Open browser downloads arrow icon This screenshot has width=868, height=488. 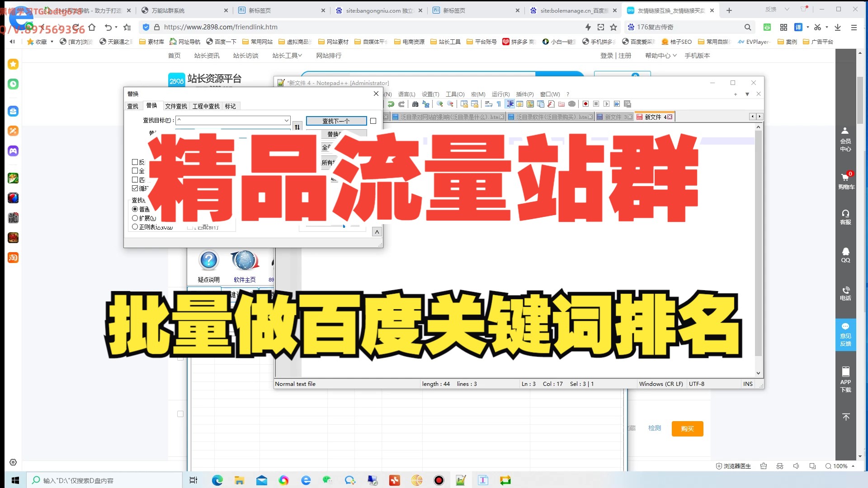tap(838, 27)
